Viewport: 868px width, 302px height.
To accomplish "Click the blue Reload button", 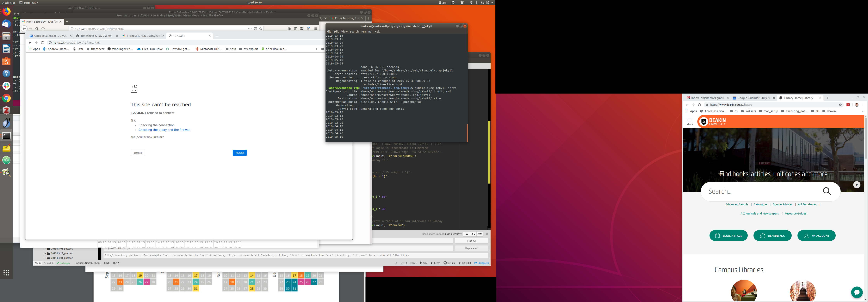I will pyautogui.click(x=240, y=153).
